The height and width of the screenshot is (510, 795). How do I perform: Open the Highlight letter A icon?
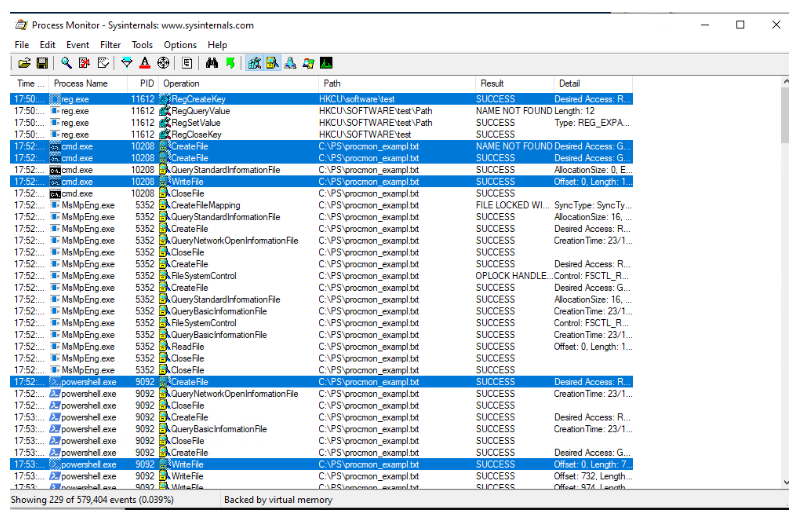145,63
